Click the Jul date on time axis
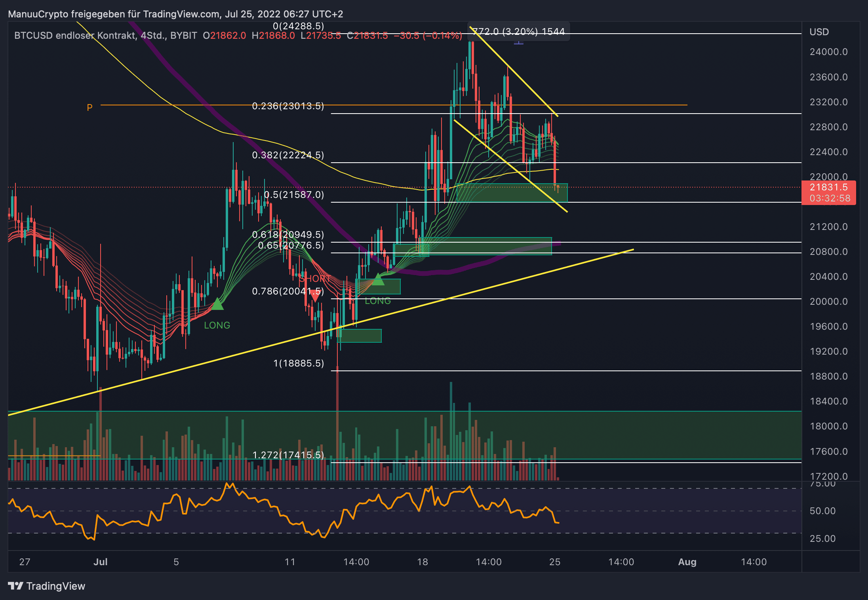 click(101, 562)
